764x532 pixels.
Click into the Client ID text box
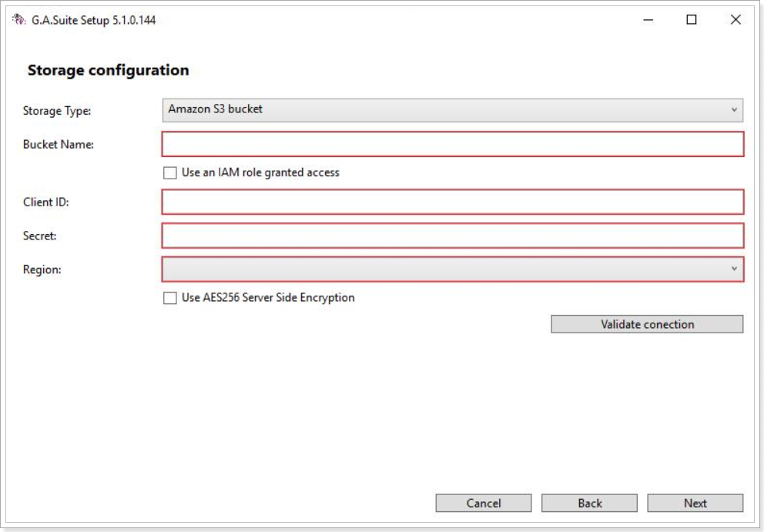click(453, 202)
